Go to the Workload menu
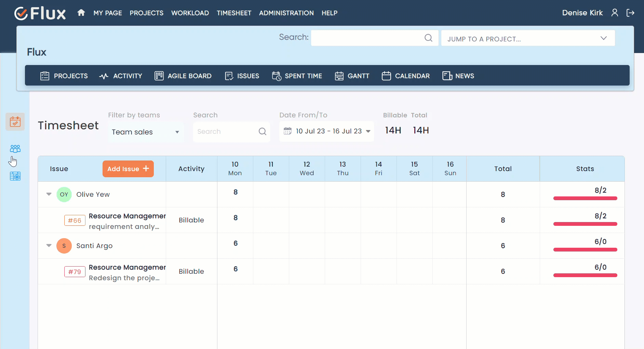 coord(190,13)
